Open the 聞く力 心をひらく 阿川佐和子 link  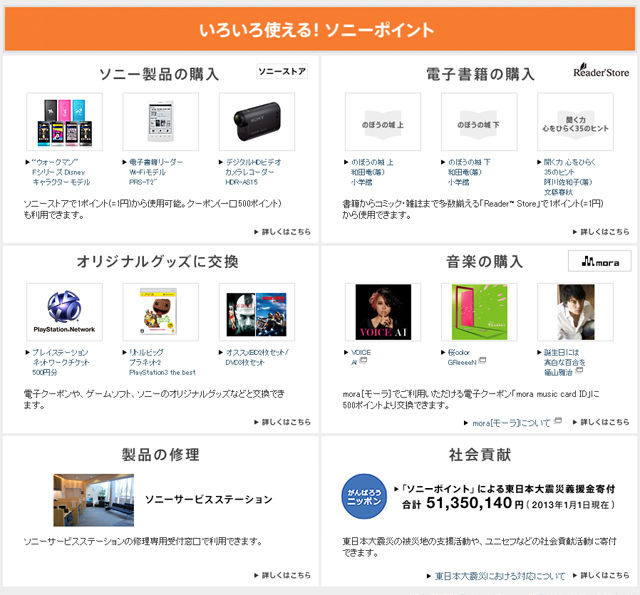tap(569, 177)
